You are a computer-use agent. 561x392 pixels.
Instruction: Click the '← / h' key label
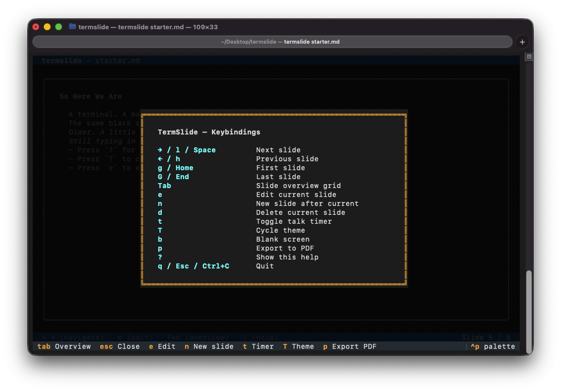169,159
